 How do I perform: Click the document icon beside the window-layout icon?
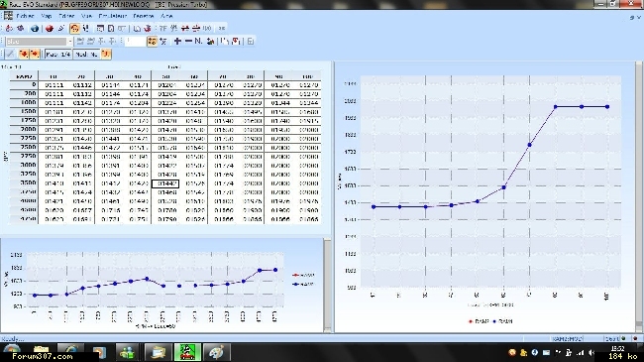point(111,29)
